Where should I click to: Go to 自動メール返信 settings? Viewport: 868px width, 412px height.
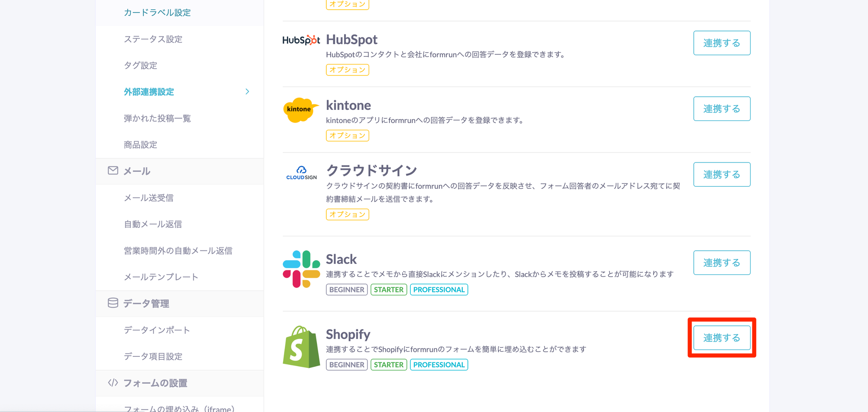point(153,224)
